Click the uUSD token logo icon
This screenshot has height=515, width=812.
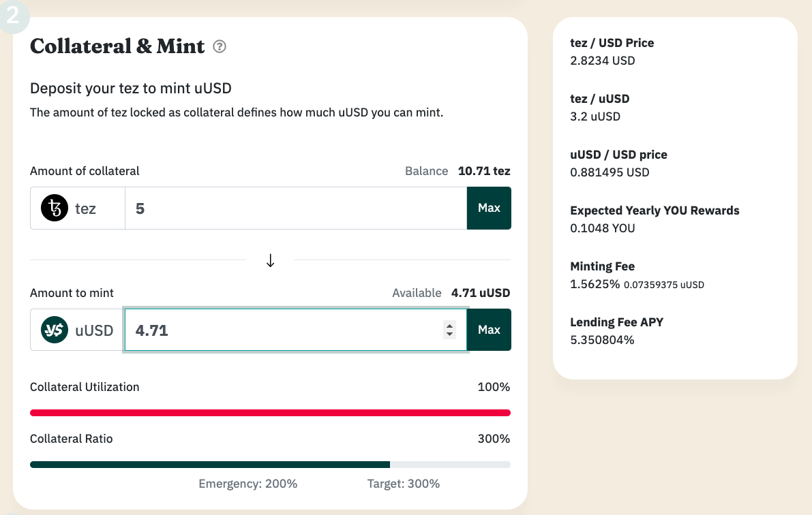[x=55, y=330]
